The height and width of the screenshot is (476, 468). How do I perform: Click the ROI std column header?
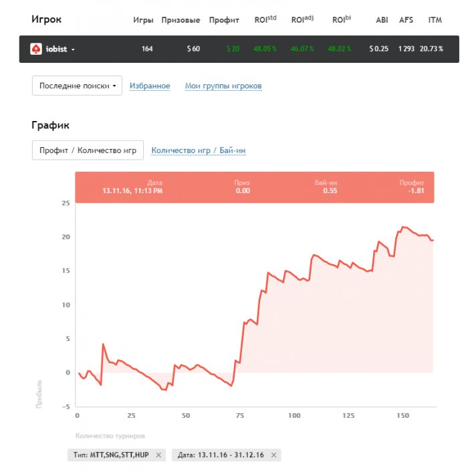point(265,20)
